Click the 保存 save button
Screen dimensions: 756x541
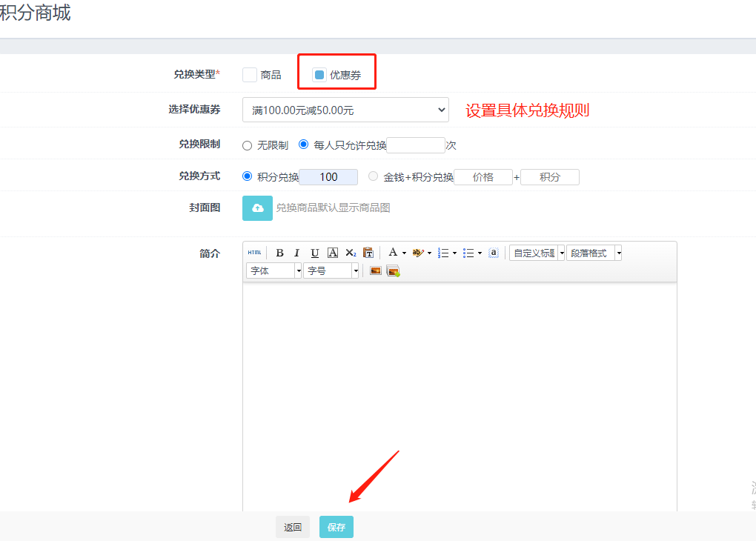coord(336,527)
